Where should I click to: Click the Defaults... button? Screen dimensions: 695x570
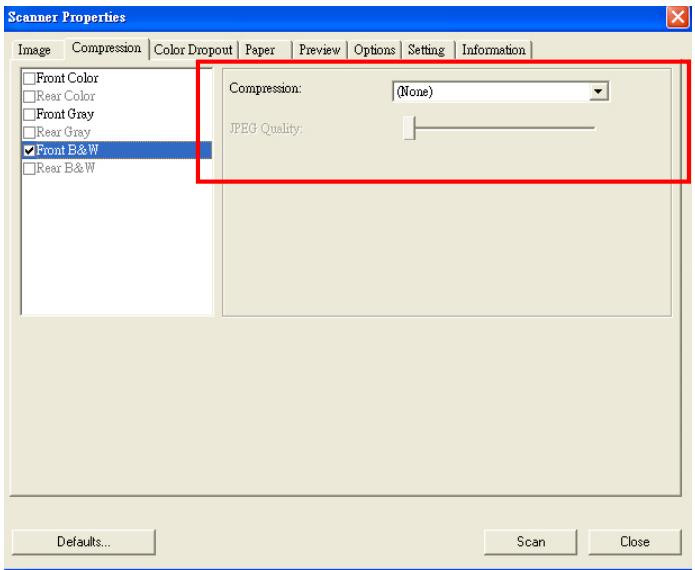coord(84,541)
